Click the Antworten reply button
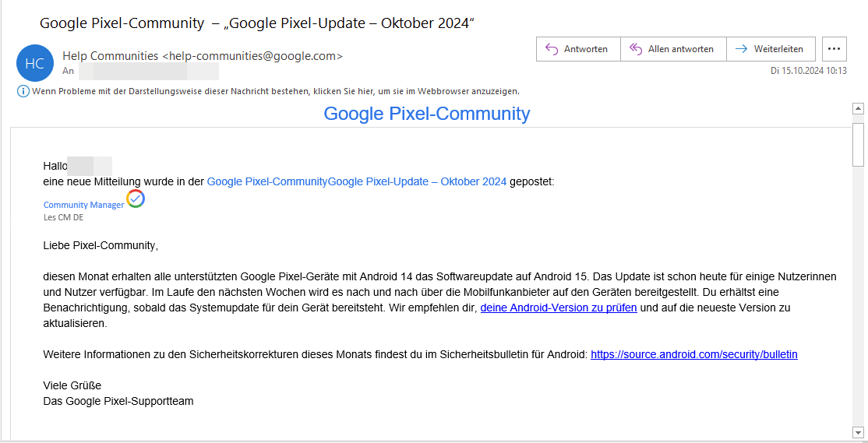868x443 pixels. click(577, 49)
